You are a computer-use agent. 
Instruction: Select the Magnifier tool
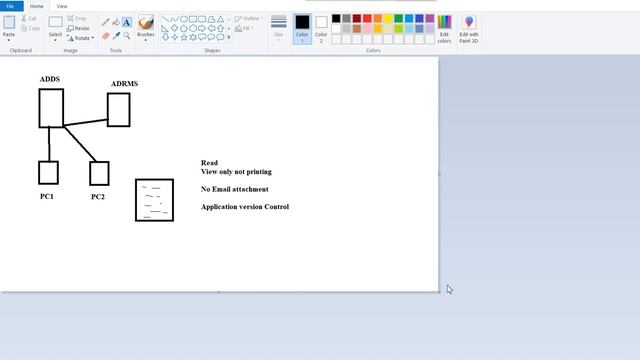(127, 36)
